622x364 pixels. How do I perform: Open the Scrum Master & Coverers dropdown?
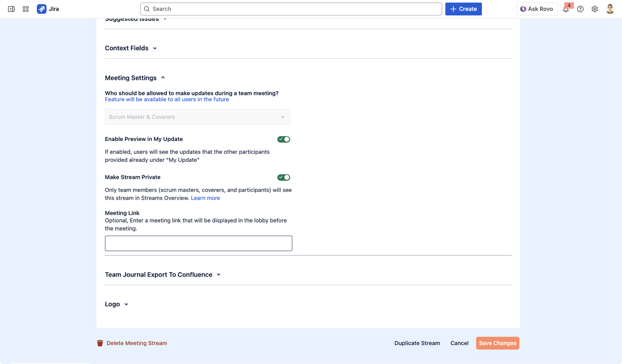click(197, 117)
